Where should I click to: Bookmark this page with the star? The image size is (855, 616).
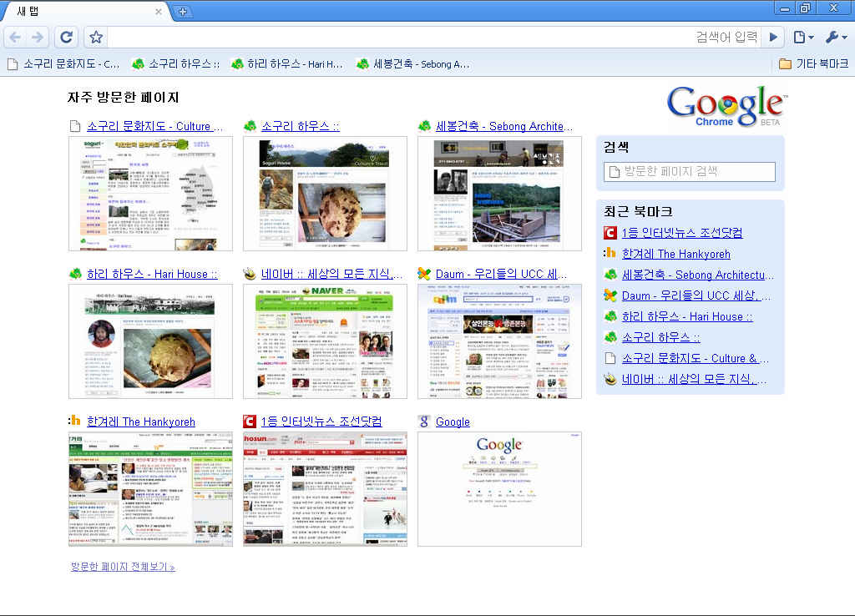[96, 37]
